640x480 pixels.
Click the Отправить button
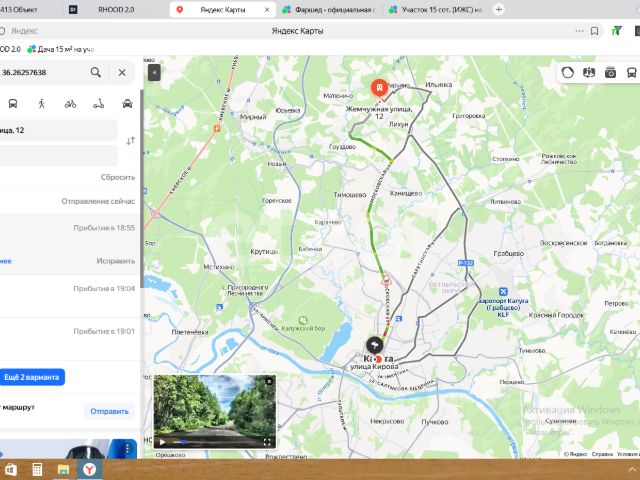tap(109, 411)
